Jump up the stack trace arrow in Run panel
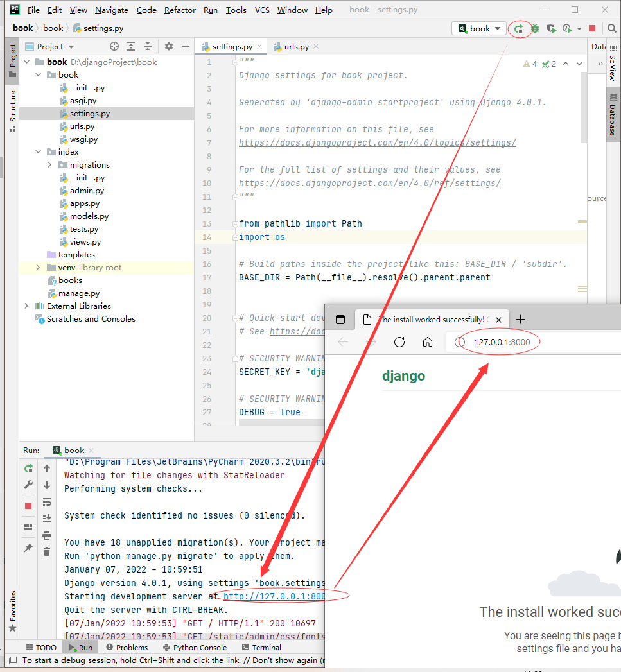The height and width of the screenshot is (672, 621). coord(47,469)
